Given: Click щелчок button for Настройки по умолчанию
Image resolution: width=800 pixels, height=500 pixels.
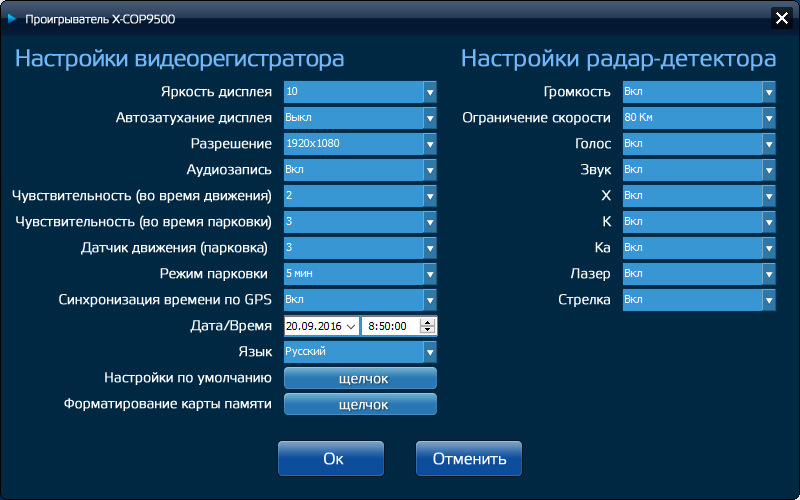Looking at the screenshot, I should 360,379.
